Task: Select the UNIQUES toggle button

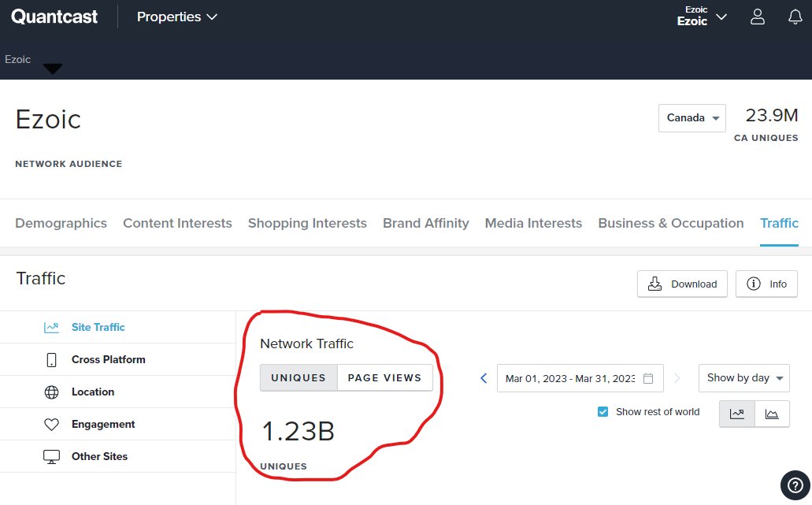Action: coord(298,377)
